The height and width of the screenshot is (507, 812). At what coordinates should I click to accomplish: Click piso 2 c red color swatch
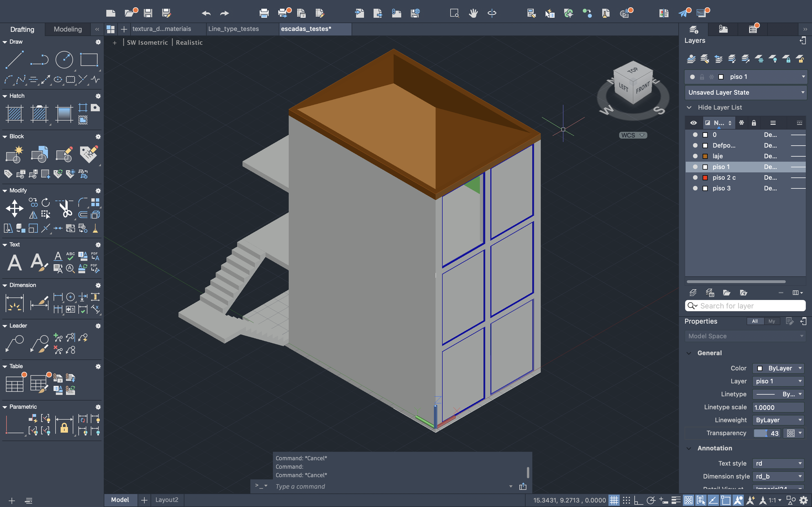point(705,178)
